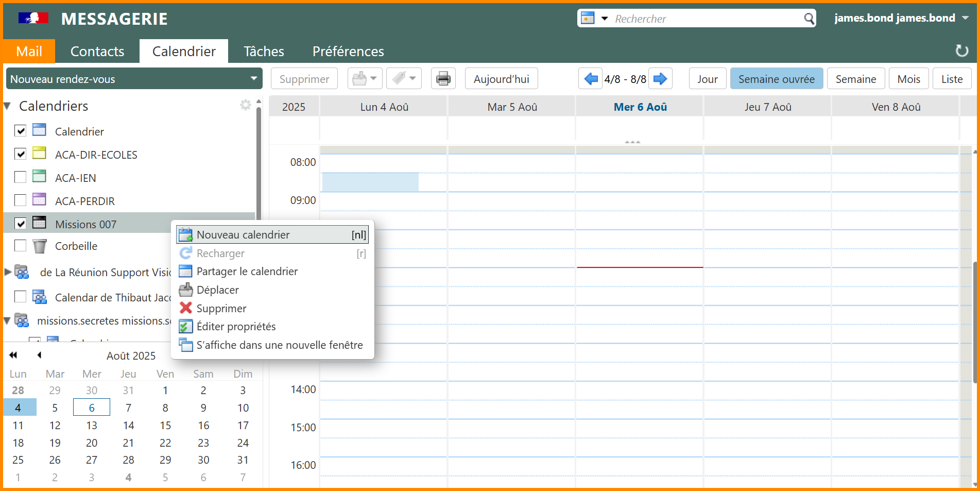Screen dimensions: 980x491
Task: Click the Corbeille trash icon
Action: click(x=40, y=246)
